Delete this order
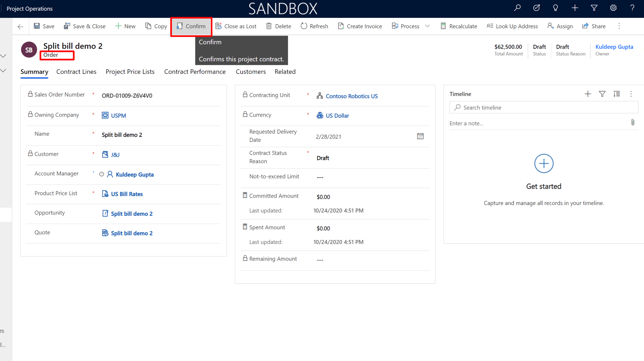The width and height of the screenshot is (644, 361). (x=278, y=26)
